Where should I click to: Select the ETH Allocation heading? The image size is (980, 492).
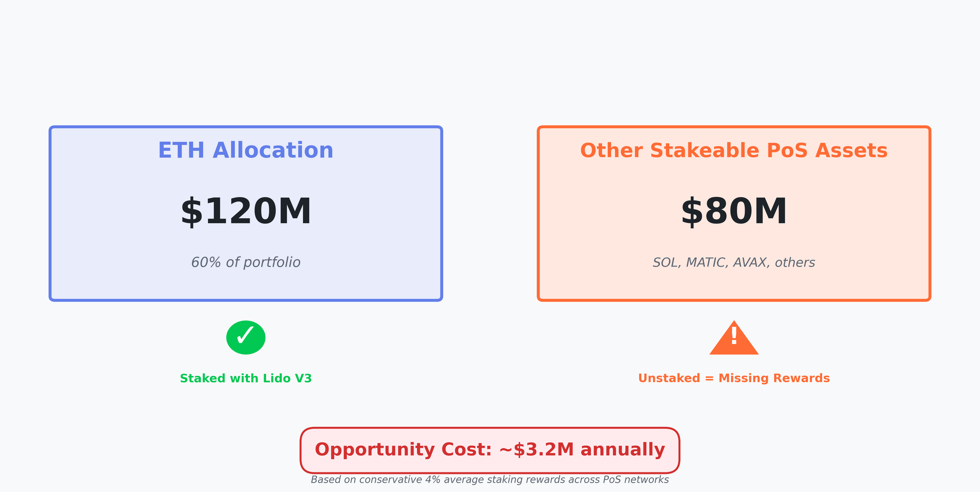245,150
